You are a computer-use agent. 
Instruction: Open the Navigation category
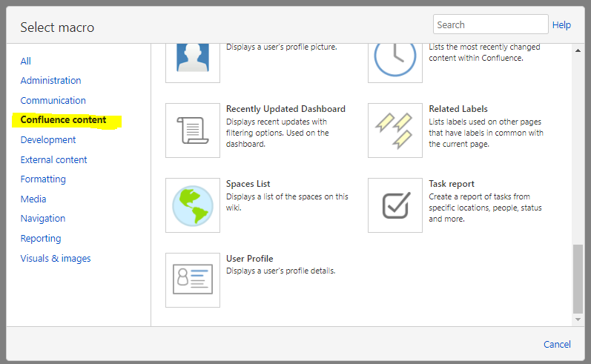[x=42, y=218]
